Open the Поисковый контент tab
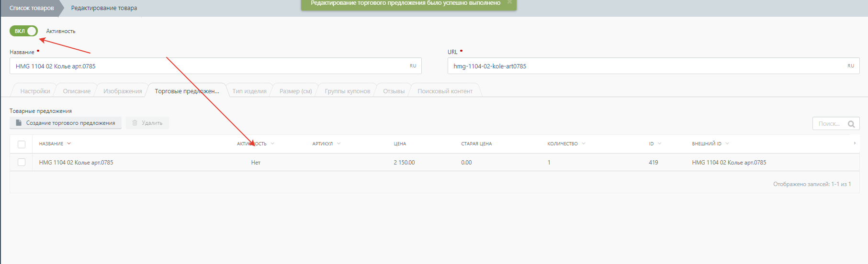Screen dimensions: 868x264 pyautogui.click(x=445, y=91)
